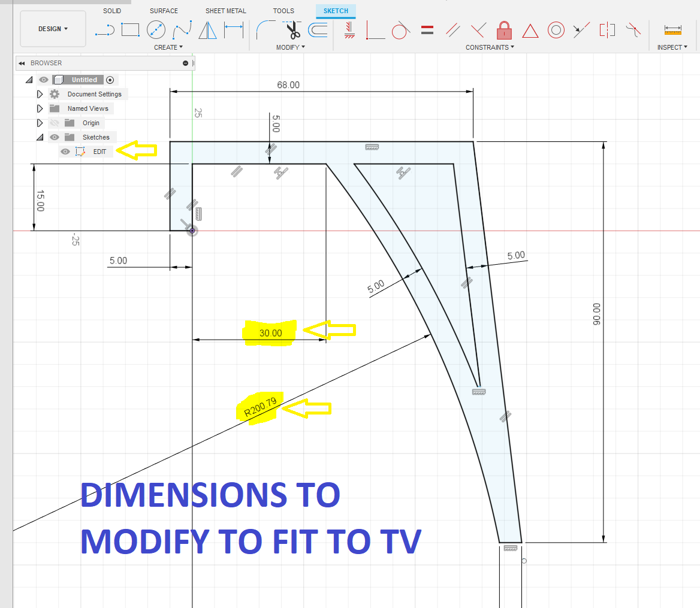700x608 pixels.
Task: Switch to the SOLID tab
Action: pos(112,11)
